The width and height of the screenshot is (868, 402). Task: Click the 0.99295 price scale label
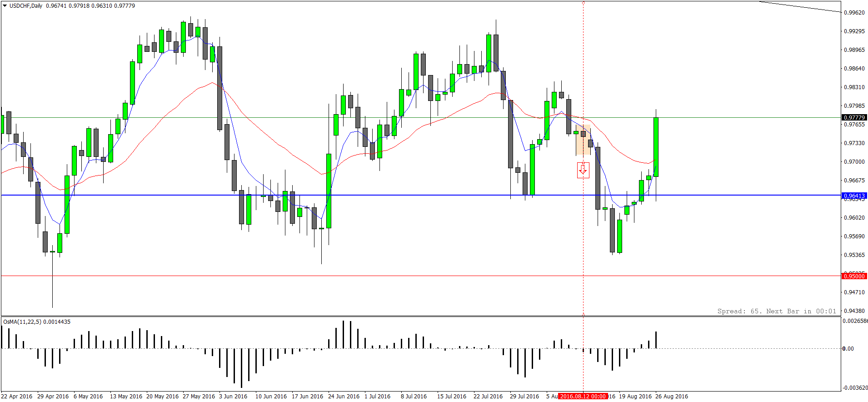point(854,31)
